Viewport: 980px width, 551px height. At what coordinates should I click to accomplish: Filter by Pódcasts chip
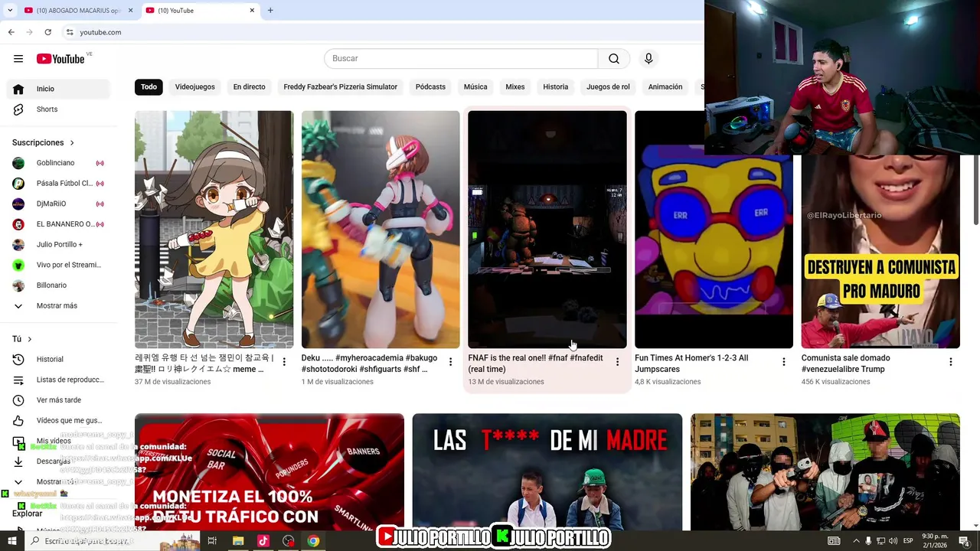point(430,86)
